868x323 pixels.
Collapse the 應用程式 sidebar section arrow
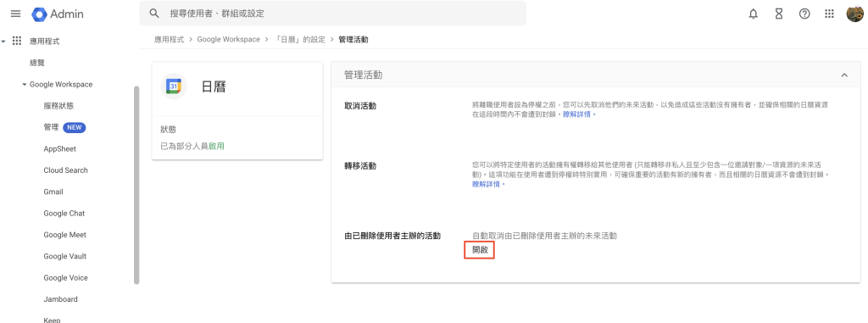click(x=4, y=41)
